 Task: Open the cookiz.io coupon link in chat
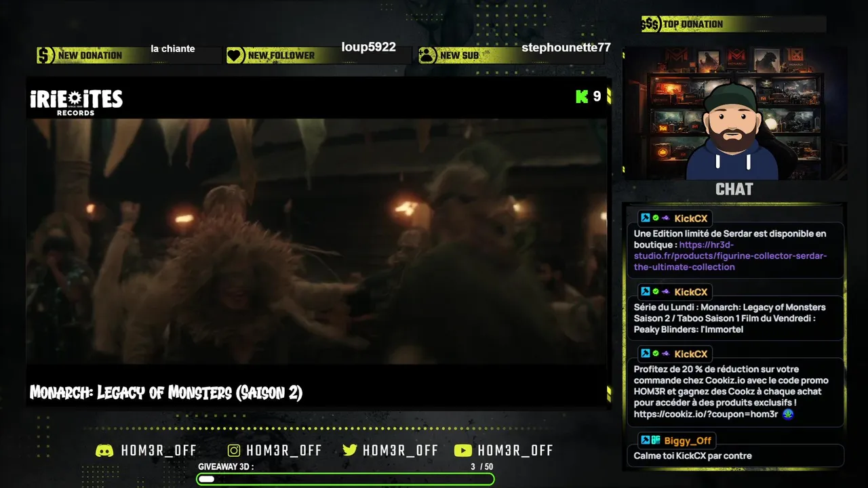point(706,413)
